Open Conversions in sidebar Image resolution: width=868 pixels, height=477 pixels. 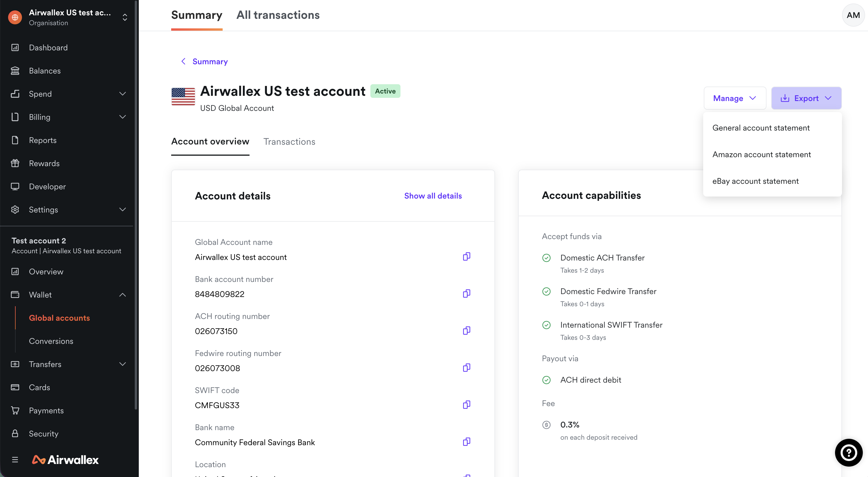click(x=51, y=341)
